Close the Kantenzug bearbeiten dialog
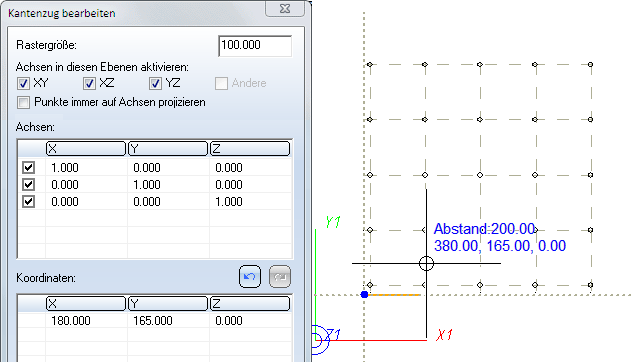Image resolution: width=631 pixels, height=362 pixels. click(285, 8)
